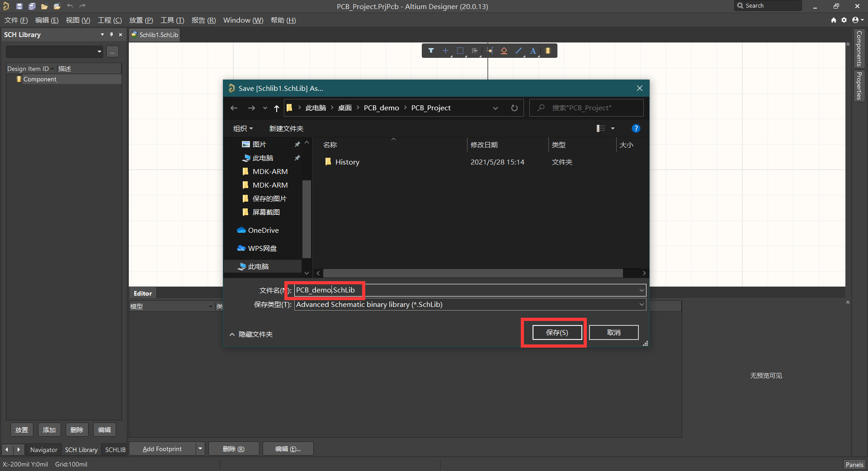Open the alignment tool on the toolbar
The height and width of the screenshot is (471, 868).
pos(475,51)
